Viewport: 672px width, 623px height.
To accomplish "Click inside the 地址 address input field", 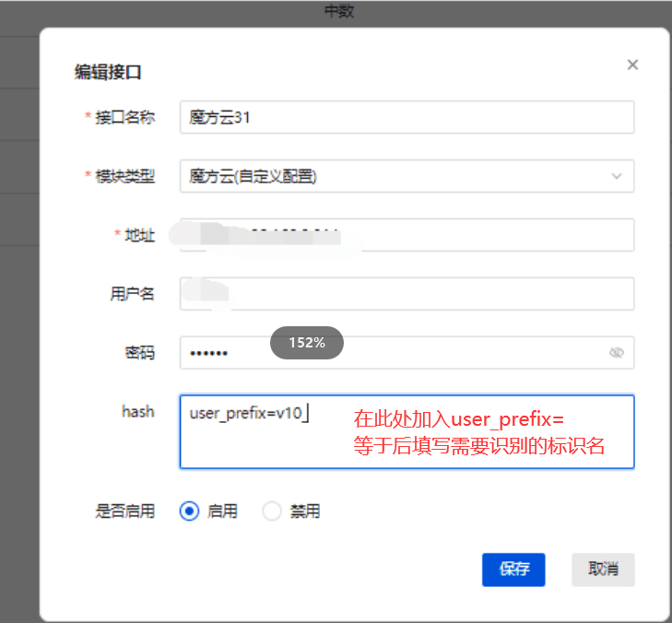I will pyautogui.click(x=407, y=235).
